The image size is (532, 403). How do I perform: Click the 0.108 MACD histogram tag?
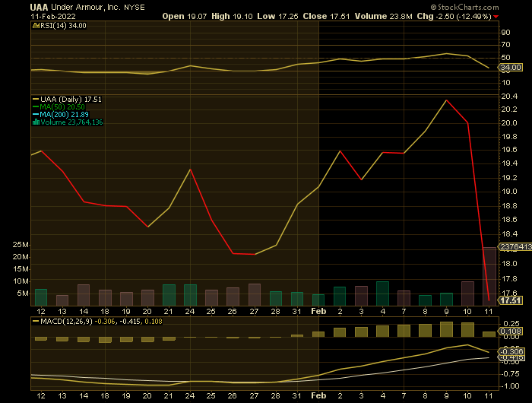511,332
